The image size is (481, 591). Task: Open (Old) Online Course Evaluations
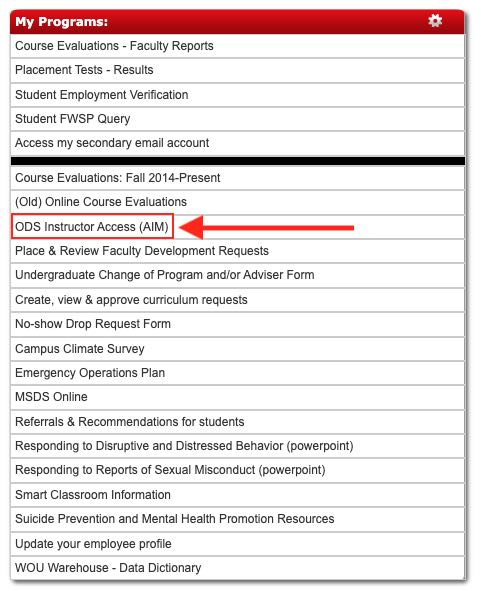click(101, 202)
